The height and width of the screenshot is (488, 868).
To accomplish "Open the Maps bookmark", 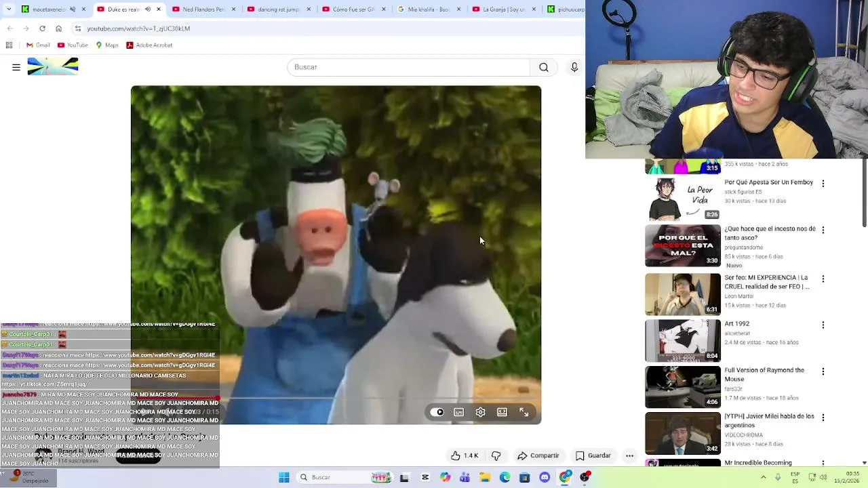I will [x=107, y=45].
